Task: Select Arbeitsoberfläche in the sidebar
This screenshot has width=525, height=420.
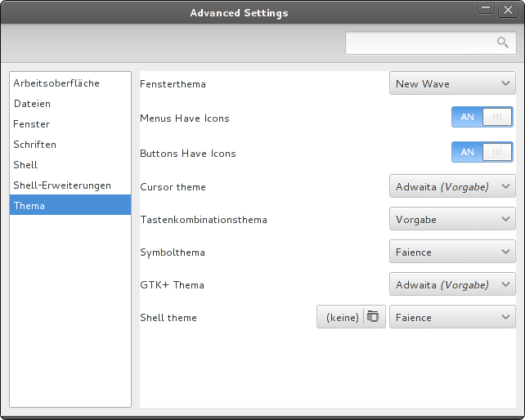Action: pos(70,83)
